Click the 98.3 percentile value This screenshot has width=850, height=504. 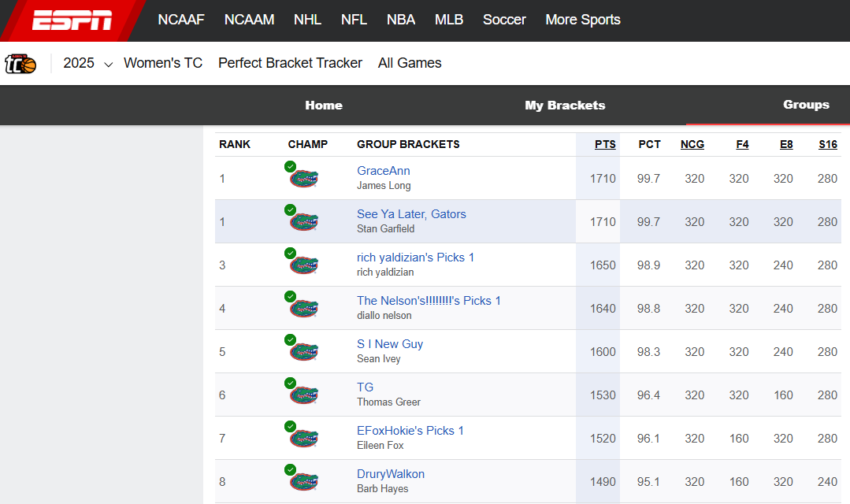click(x=648, y=352)
